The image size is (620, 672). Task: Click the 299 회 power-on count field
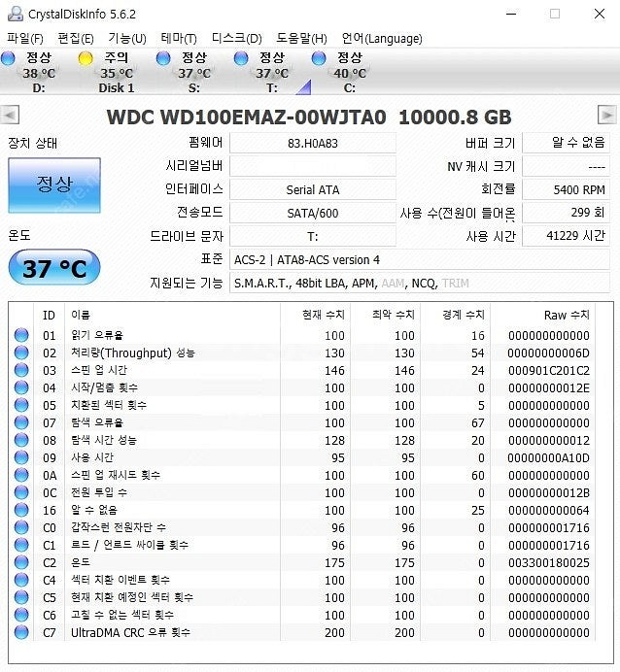(x=566, y=213)
